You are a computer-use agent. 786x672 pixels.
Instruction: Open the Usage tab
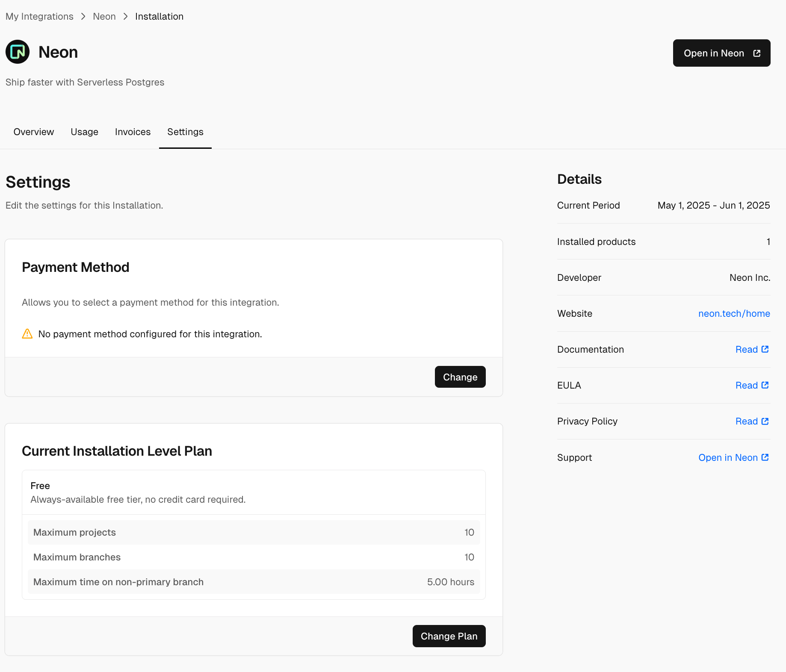click(x=84, y=132)
